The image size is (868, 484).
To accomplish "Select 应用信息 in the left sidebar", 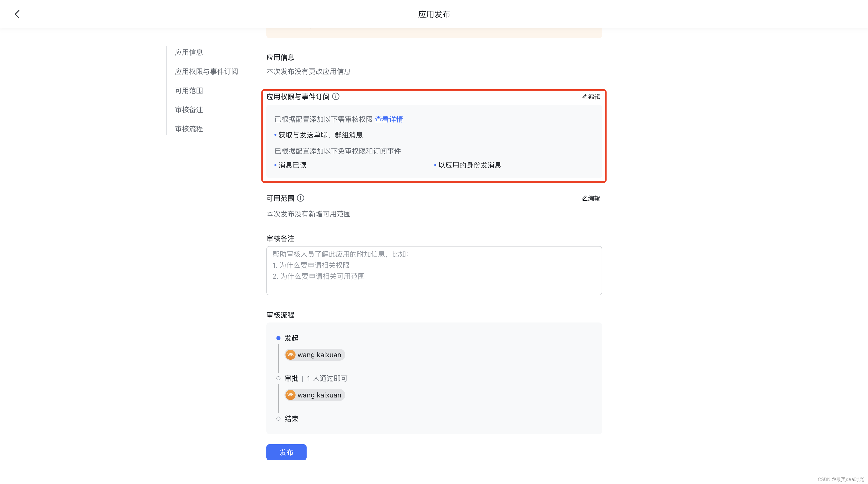I will [189, 52].
